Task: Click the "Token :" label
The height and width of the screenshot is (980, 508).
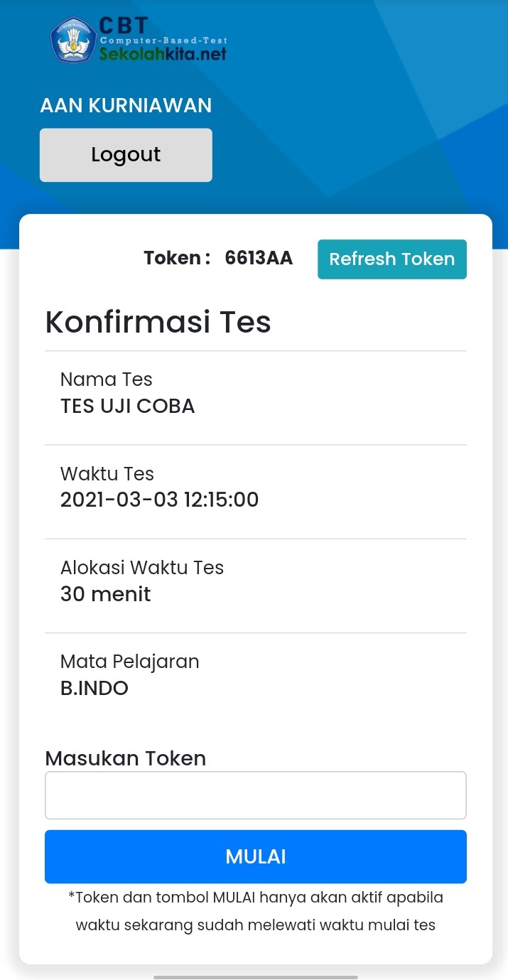Action: click(x=177, y=258)
